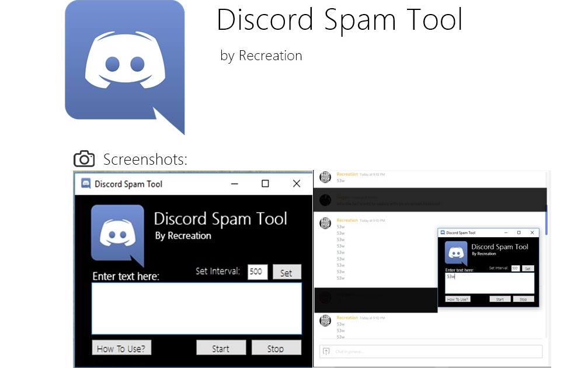Click Stop in the first screenshot's tool window

tap(276, 348)
